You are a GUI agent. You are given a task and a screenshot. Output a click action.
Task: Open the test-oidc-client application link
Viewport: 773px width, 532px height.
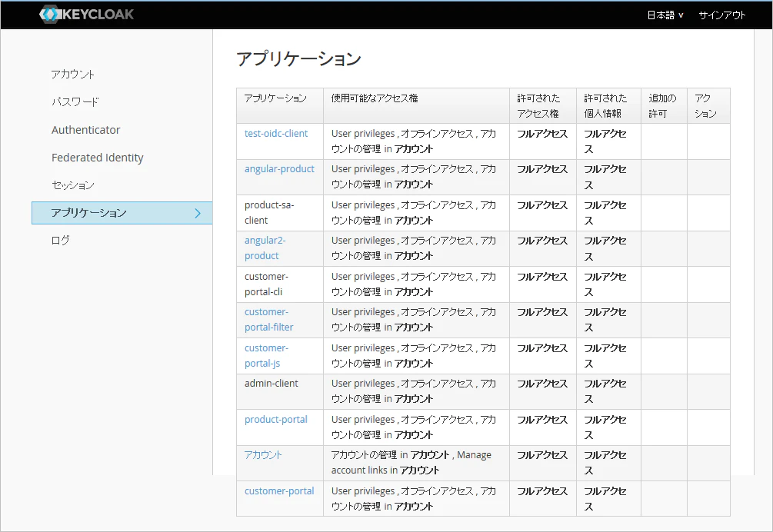(x=276, y=134)
